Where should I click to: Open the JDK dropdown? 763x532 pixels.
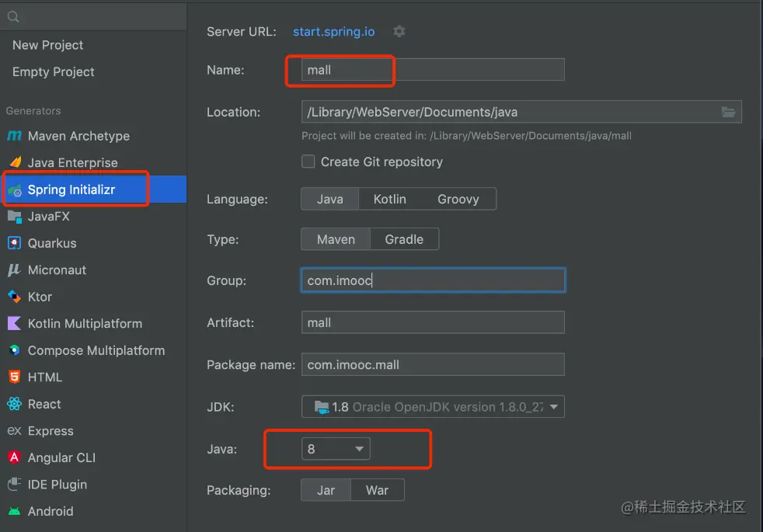tap(433, 407)
